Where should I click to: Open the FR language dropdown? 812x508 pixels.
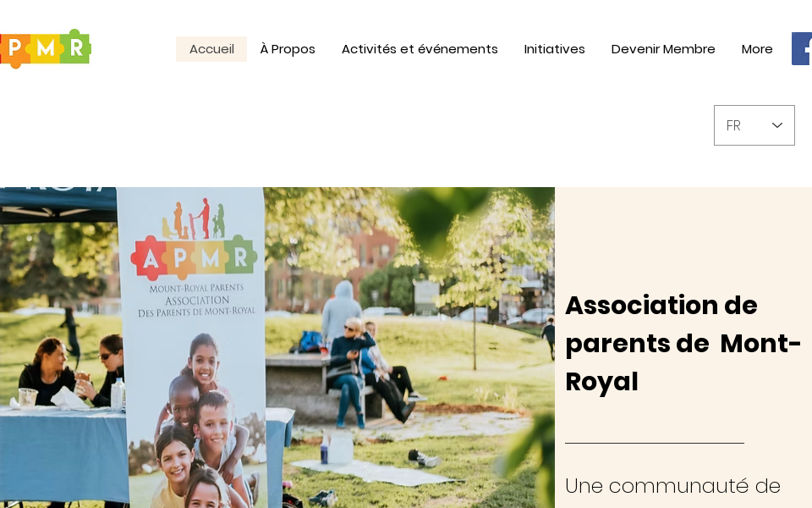[x=754, y=125]
